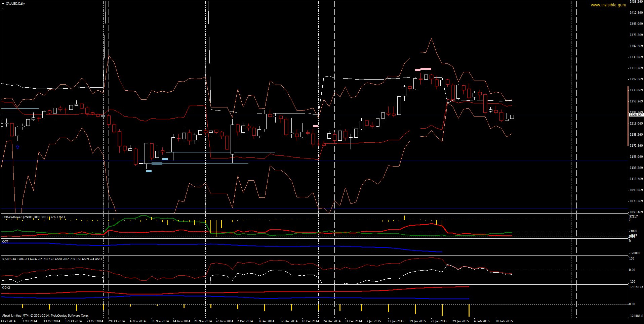Open the chart dropdown arrow beside XAUUSD,Daily
Viewport: 644px width, 324px height.
coord(3,4)
